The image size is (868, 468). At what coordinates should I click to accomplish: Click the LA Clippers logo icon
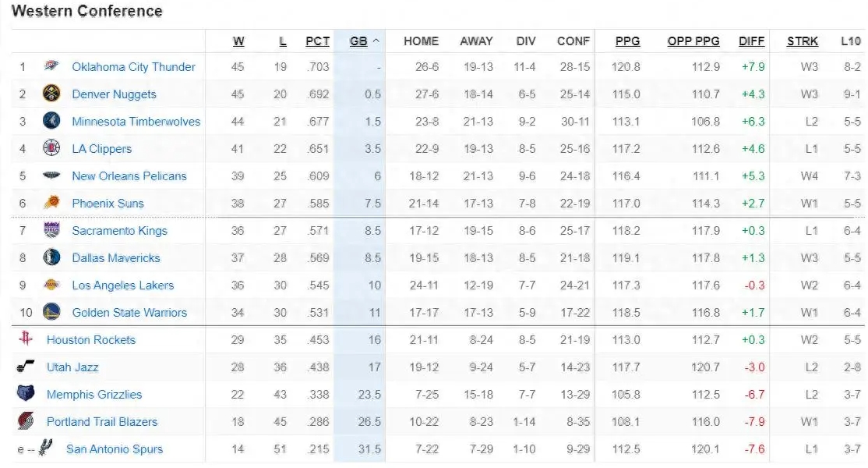pos(51,148)
